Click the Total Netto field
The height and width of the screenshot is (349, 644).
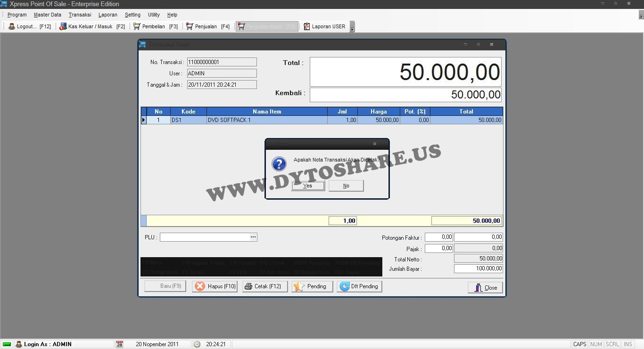click(479, 259)
